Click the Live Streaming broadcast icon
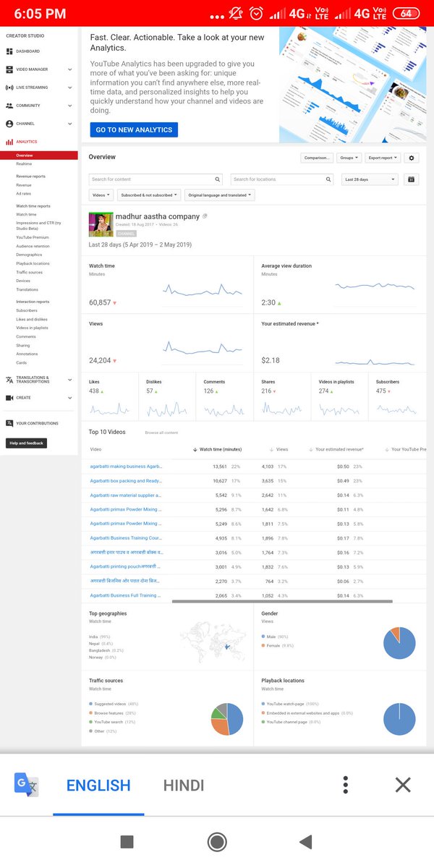434x868 pixels. (x=9, y=88)
